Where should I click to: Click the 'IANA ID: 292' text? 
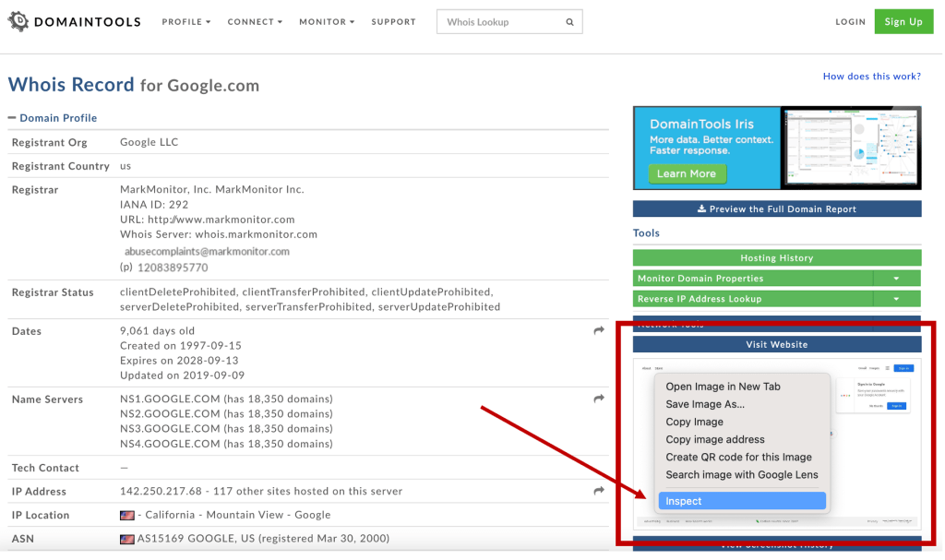pos(154,205)
